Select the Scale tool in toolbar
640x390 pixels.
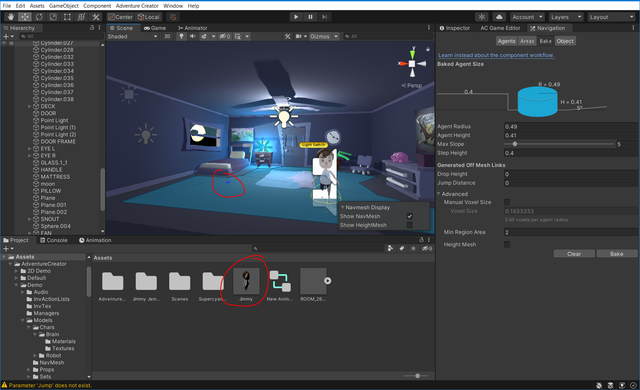pos(53,17)
